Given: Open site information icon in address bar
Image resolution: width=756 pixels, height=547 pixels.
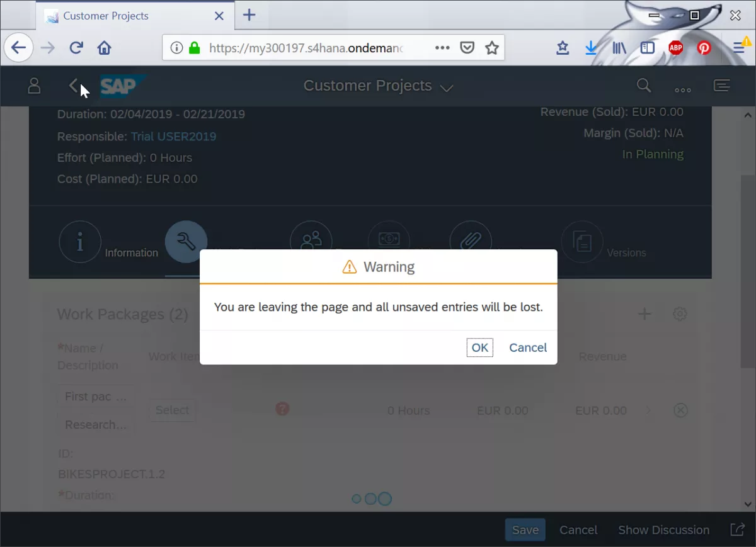Looking at the screenshot, I should pyautogui.click(x=177, y=48).
